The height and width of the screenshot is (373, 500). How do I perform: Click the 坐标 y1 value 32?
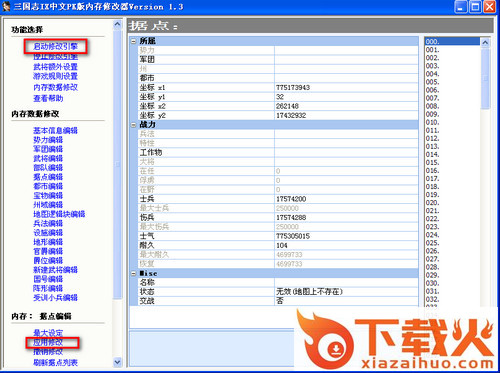tap(280, 97)
